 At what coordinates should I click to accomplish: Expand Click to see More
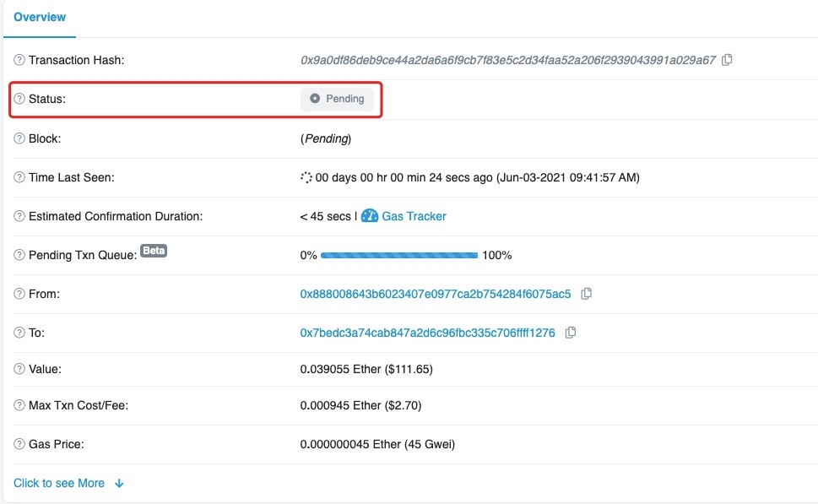click(x=59, y=483)
